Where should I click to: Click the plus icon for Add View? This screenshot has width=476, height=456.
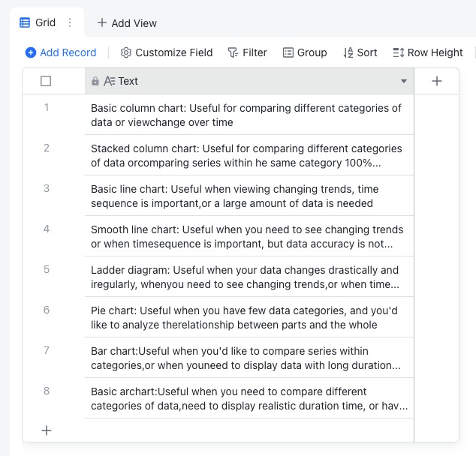(x=102, y=23)
